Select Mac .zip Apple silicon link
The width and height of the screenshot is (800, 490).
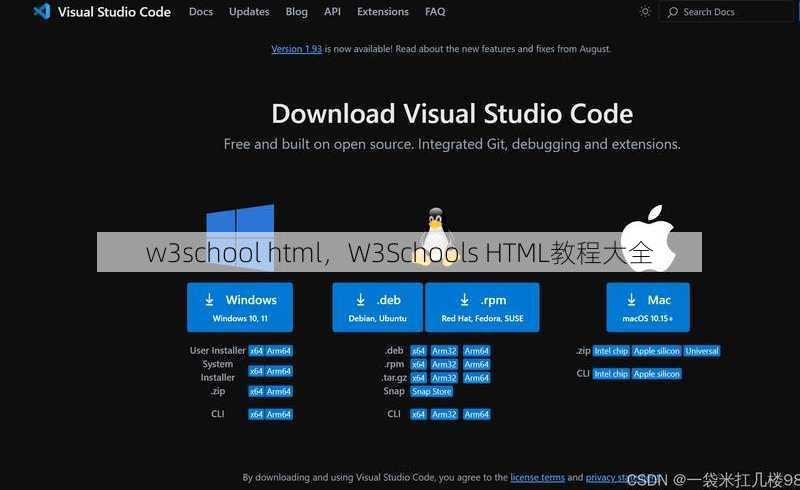[657, 351]
